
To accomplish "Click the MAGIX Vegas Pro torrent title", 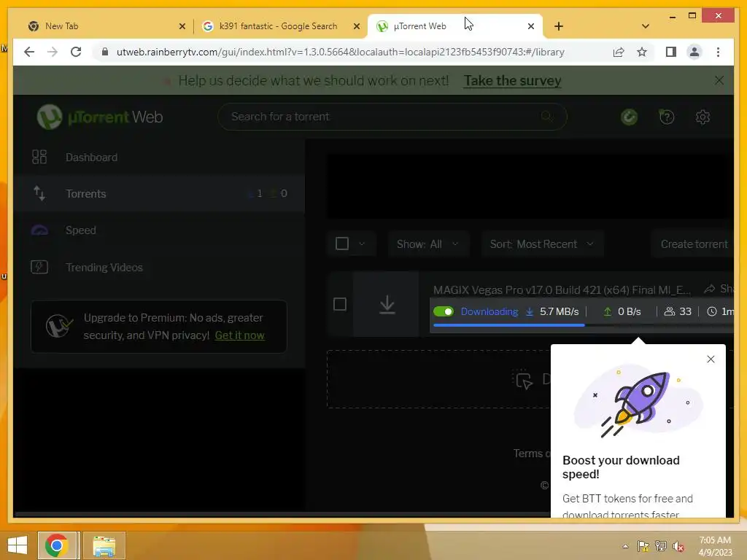I will click(x=562, y=289).
